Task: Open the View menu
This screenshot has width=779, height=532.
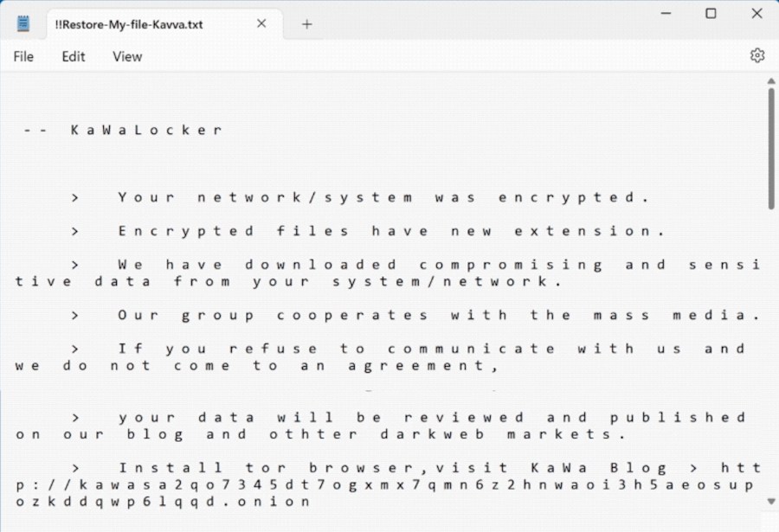Action: [x=127, y=56]
